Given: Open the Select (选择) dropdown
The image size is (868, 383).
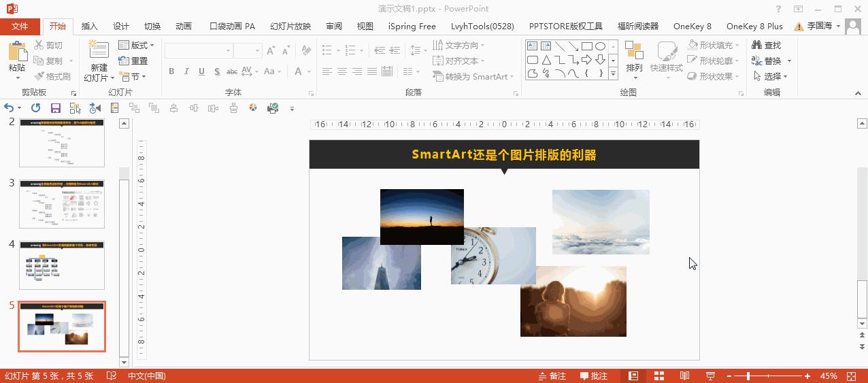Looking at the screenshot, I should coord(770,76).
